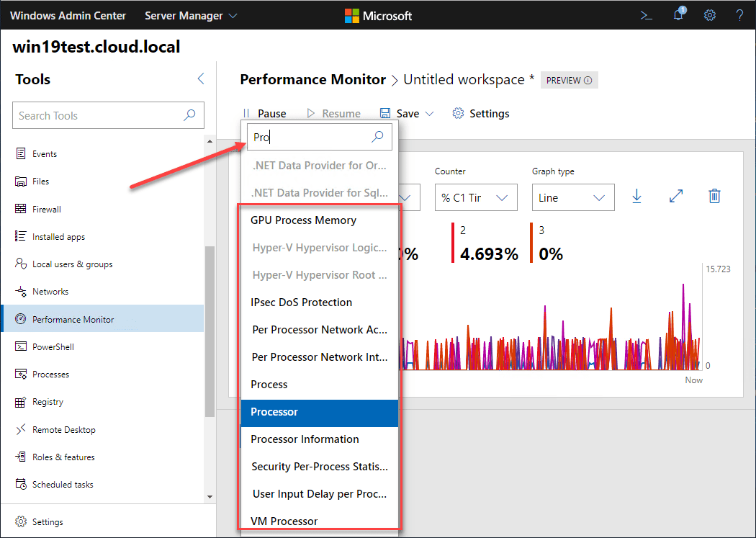Click the Search Tools input field
Image resolution: width=756 pixels, height=538 pixels.
click(97, 115)
